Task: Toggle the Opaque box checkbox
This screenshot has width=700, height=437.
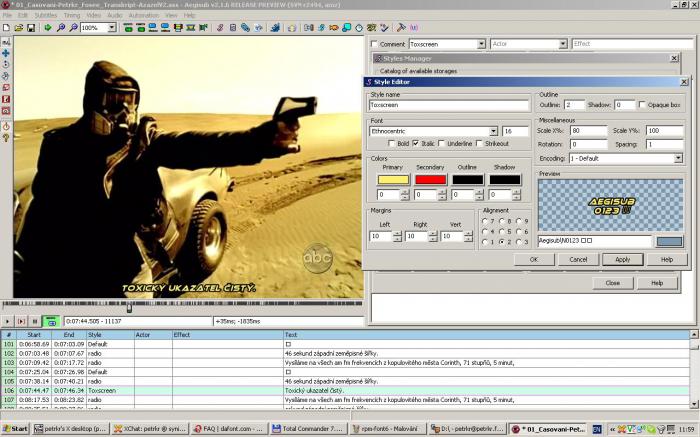Action: [642, 104]
